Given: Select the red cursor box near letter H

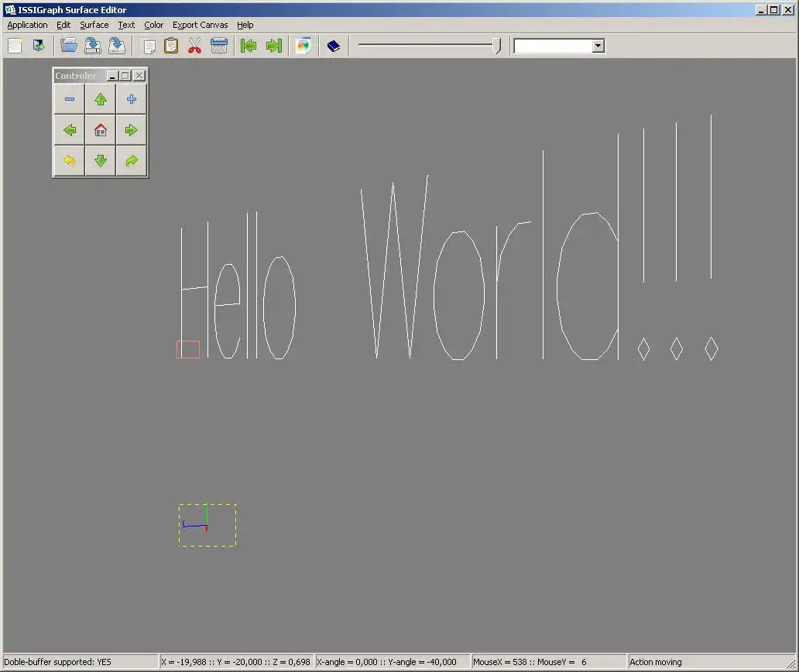Looking at the screenshot, I should coord(188,349).
